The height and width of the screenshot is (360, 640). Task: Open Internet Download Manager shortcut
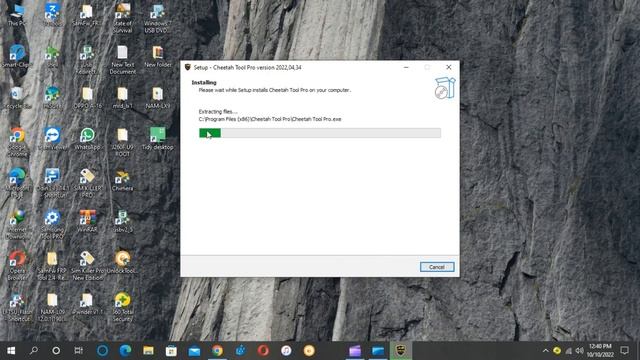pos(17,224)
